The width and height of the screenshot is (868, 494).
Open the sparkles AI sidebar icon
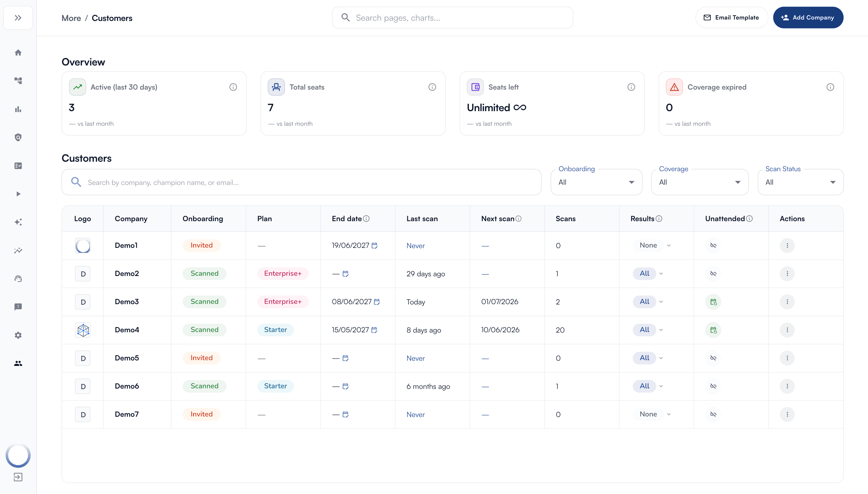coord(18,222)
